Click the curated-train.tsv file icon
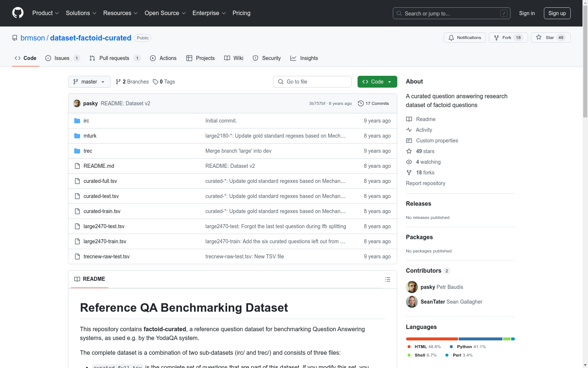Screen dimensions: 588x368 (x=77, y=211)
